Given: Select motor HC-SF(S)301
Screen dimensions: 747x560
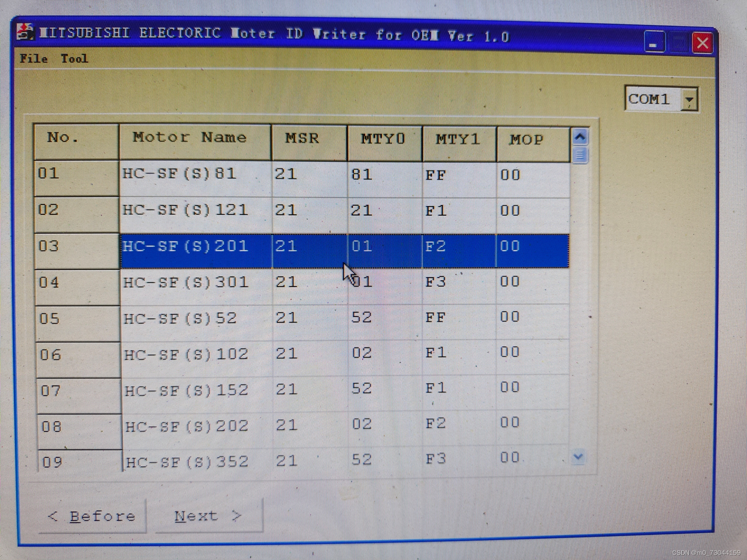Looking at the screenshot, I should click(196, 287).
